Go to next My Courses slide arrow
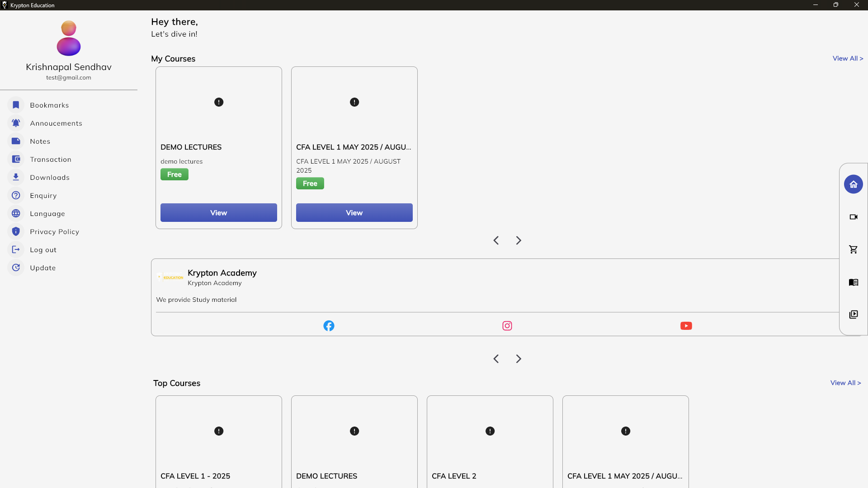 tap(519, 240)
